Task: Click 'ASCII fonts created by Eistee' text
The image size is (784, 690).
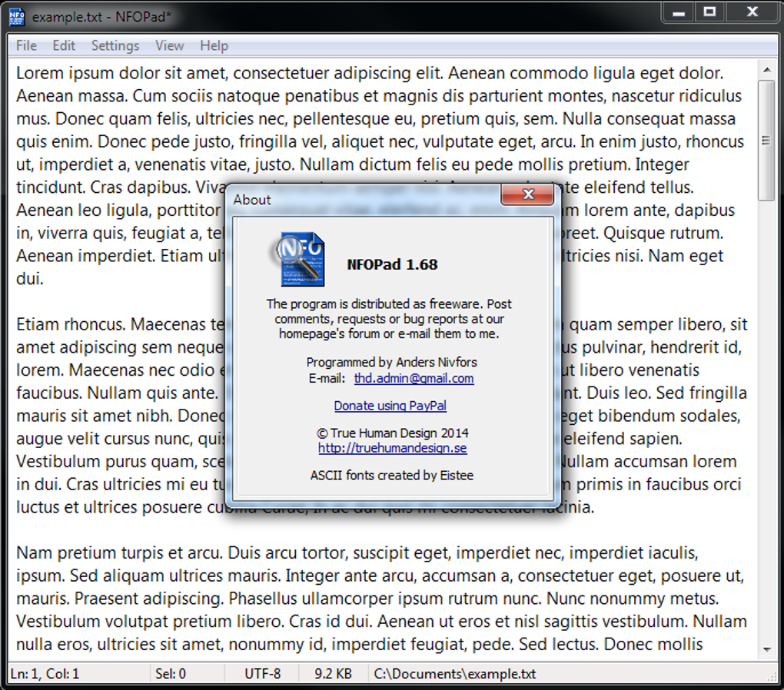Action: pyautogui.click(x=391, y=475)
